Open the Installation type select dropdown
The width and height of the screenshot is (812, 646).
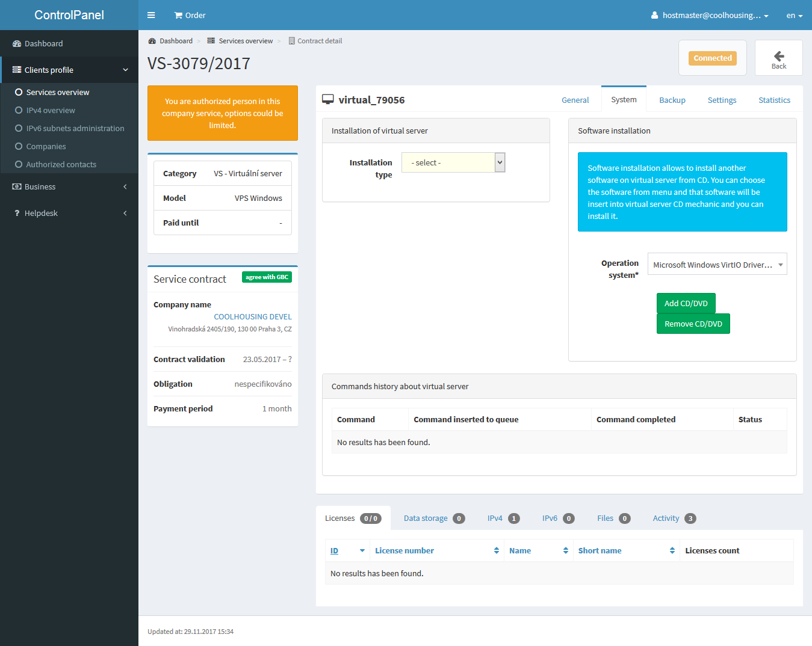click(453, 162)
